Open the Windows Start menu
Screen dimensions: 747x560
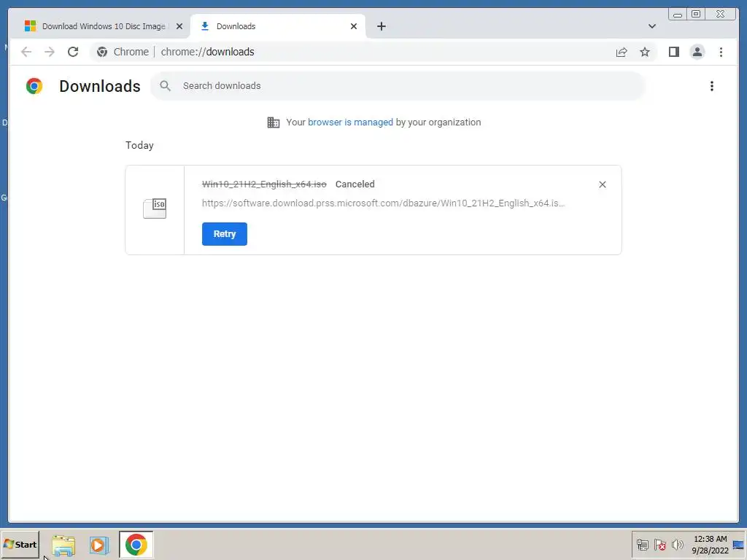tap(20, 544)
